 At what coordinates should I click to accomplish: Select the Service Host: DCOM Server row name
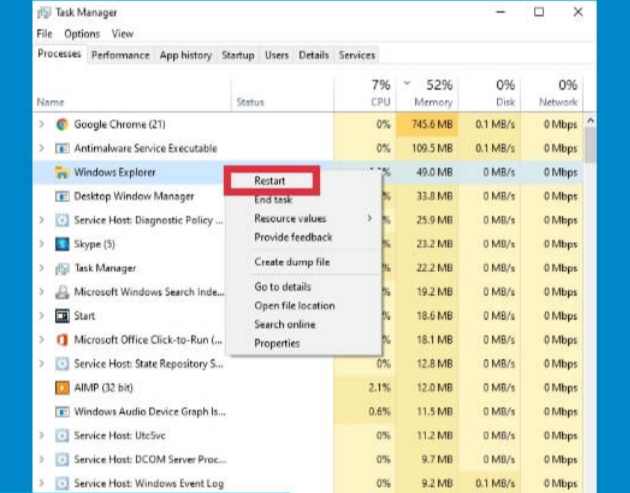coord(150,459)
